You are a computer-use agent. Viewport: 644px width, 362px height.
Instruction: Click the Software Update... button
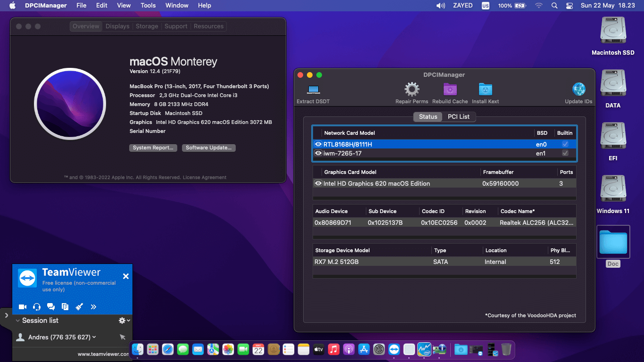pos(208,148)
